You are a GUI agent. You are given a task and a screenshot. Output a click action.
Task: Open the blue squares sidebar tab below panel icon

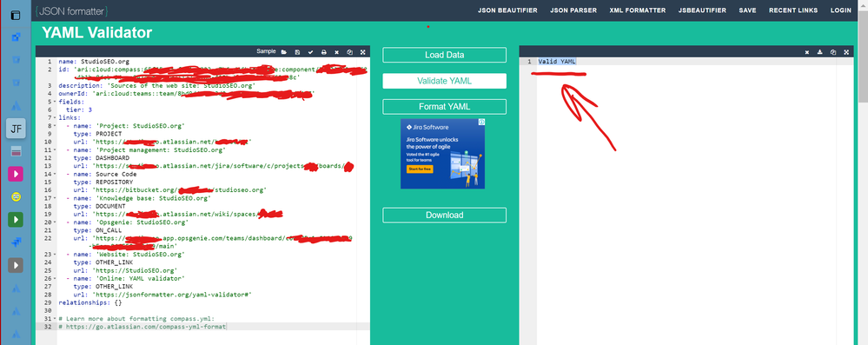16,37
